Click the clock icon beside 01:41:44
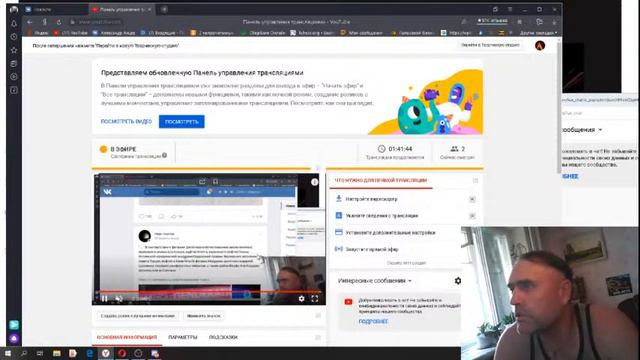The width and height of the screenshot is (640, 360). (381, 149)
